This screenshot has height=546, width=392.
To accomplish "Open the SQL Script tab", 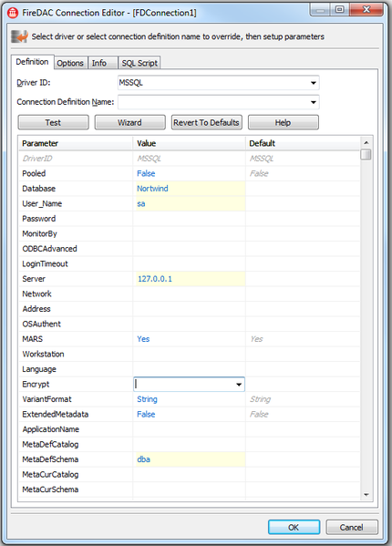I will click(x=139, y=63).
